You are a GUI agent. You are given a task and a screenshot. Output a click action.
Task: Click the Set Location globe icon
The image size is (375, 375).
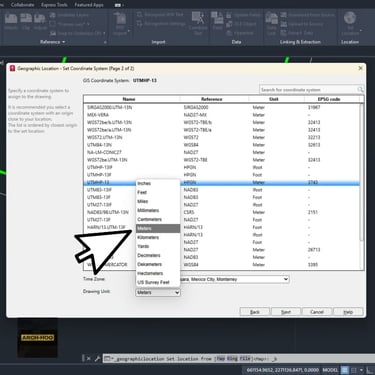pyautogui.click(x=350, y=18)
